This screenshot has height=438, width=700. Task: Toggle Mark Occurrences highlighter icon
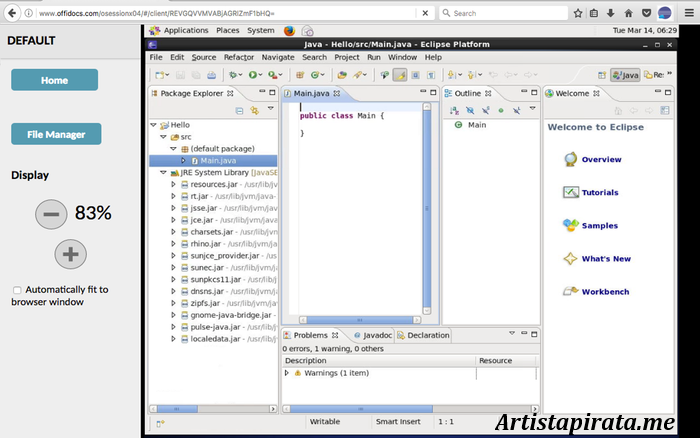click(400, 75)
